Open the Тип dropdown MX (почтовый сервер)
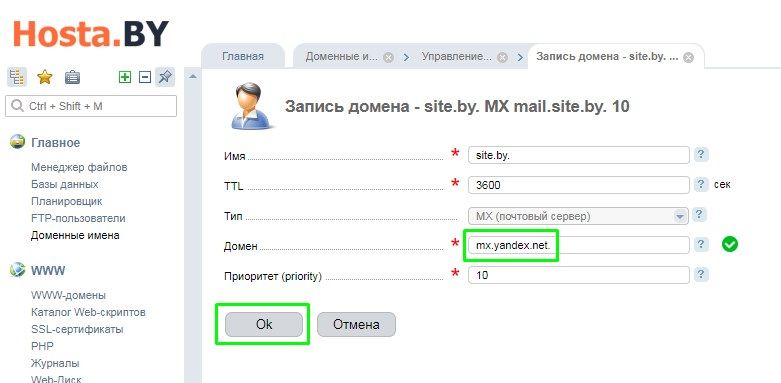Image resolution: width=781 pixels, height=383 pixels. coord(578,216)
